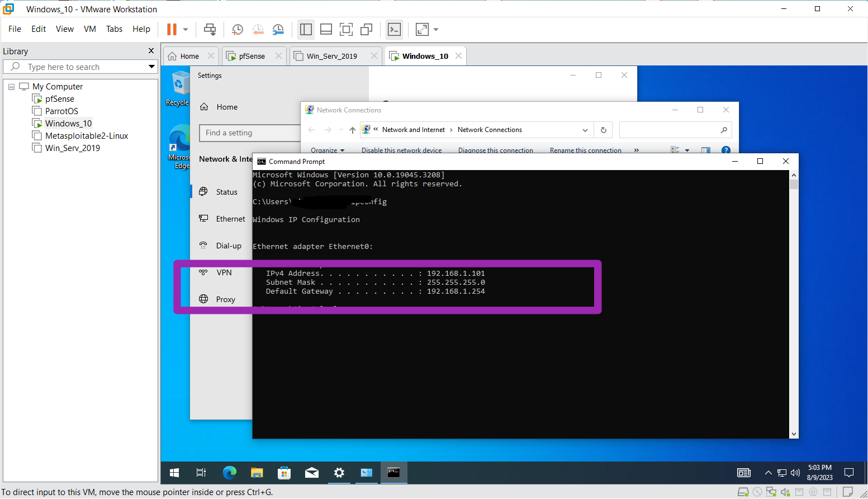The height and width of the screenshot is (499, 868).
Task: Click Disable this network device
Action: pyautogui.click(x=401, y=150)
